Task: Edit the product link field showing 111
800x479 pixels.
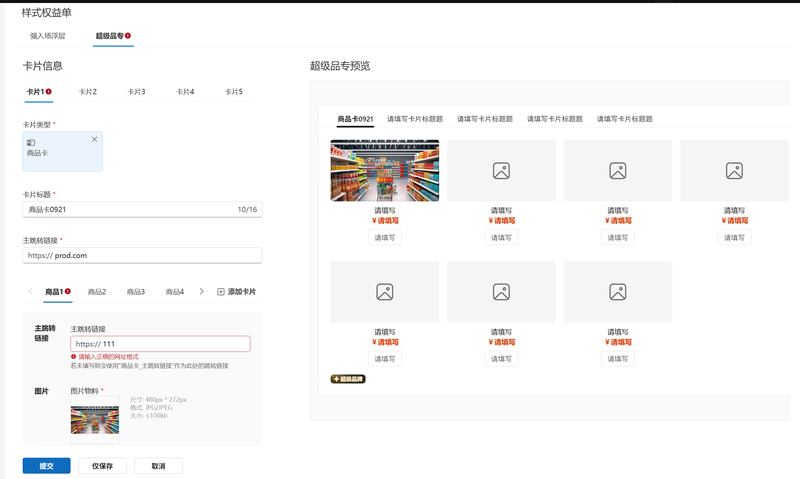Action: (160, 344)
